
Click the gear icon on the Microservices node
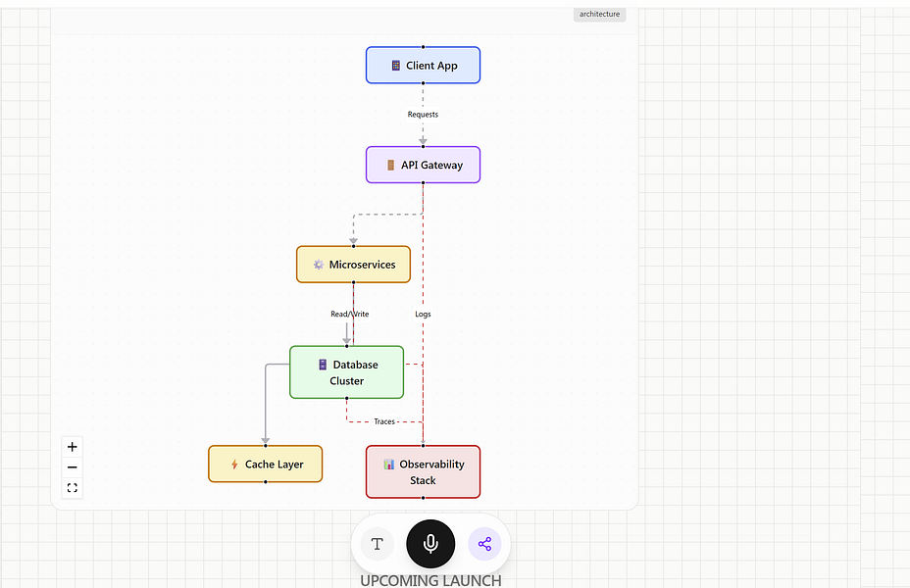(318, 264)
